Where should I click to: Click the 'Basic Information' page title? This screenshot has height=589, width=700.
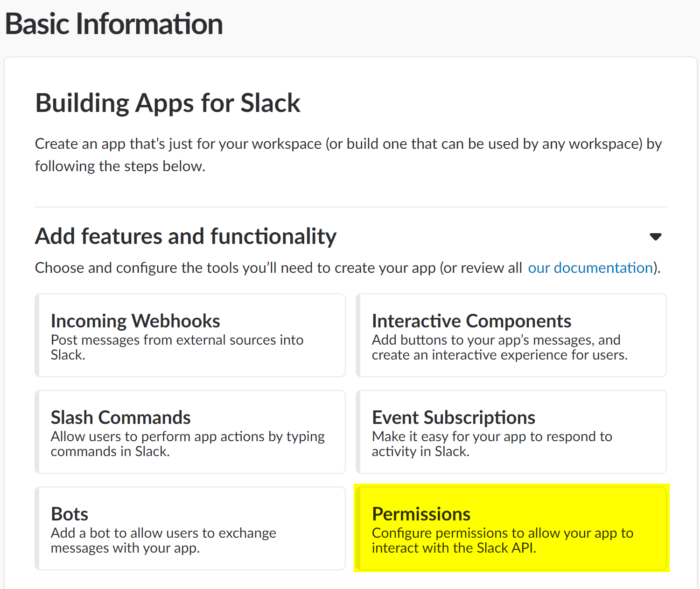click(x=114, y=24)
